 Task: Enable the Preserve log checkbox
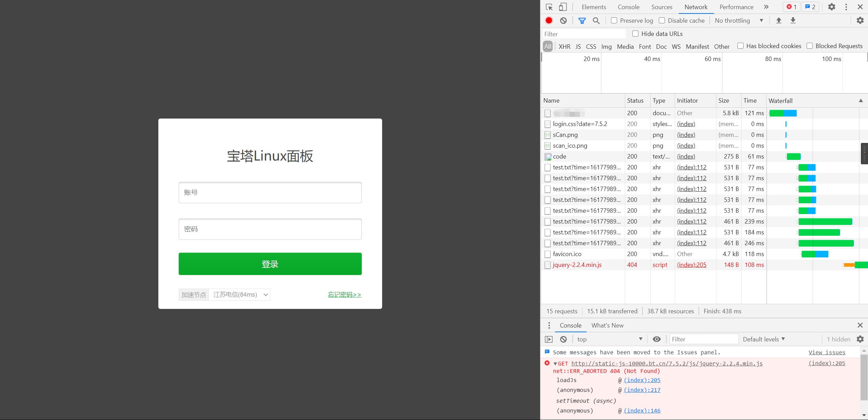tap(614, 21)
